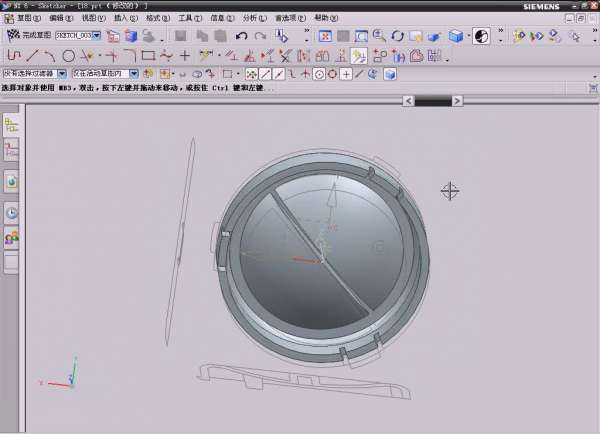Click the Inferred Dimensions icon
600x434 pixels.
pos(206,56)
